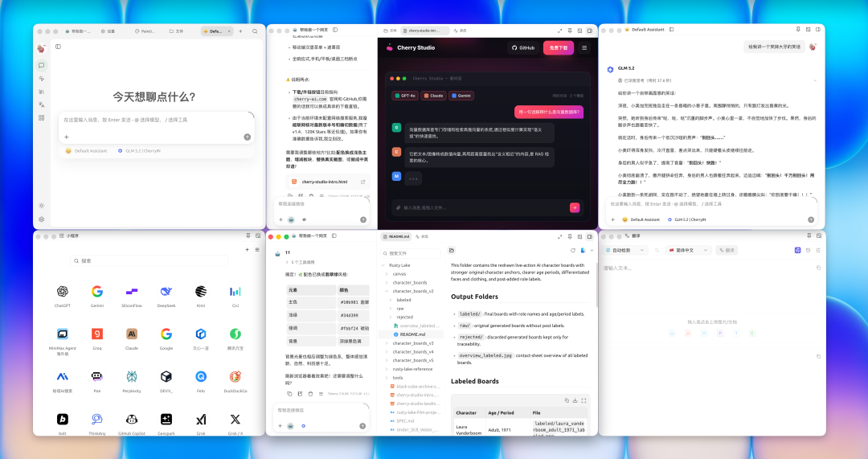Copy the Labeled Boards table via copy icon
Image resolution: width=868 pixels, height=459 pixels.
click(x=567, y=400)
